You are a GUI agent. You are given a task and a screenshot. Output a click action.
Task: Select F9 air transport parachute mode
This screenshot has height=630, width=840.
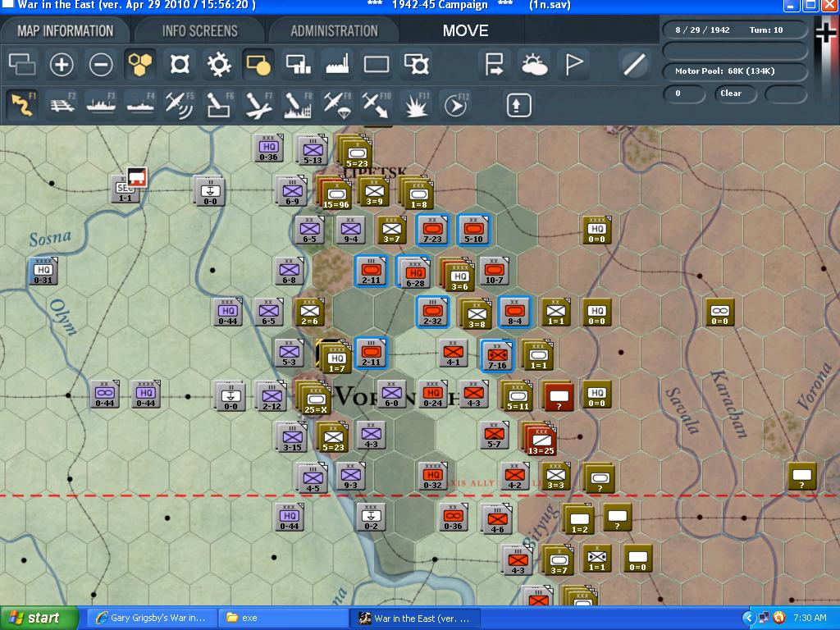tap(337, 104)
